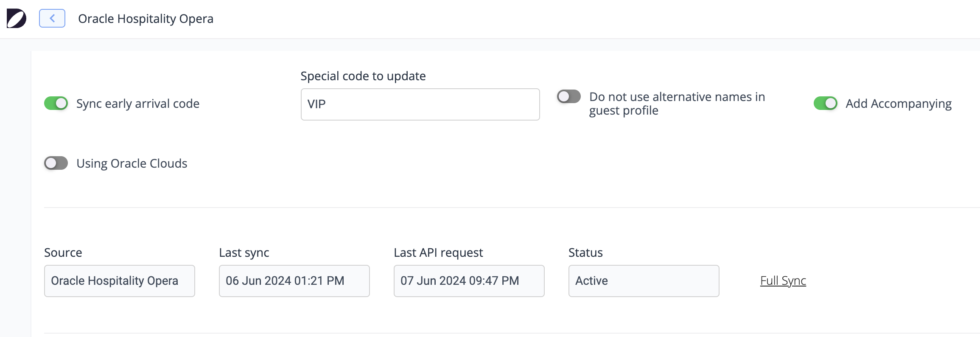
Task: Click the Status field showing Active
Action: pyautogui.click(x=644, y=281)
